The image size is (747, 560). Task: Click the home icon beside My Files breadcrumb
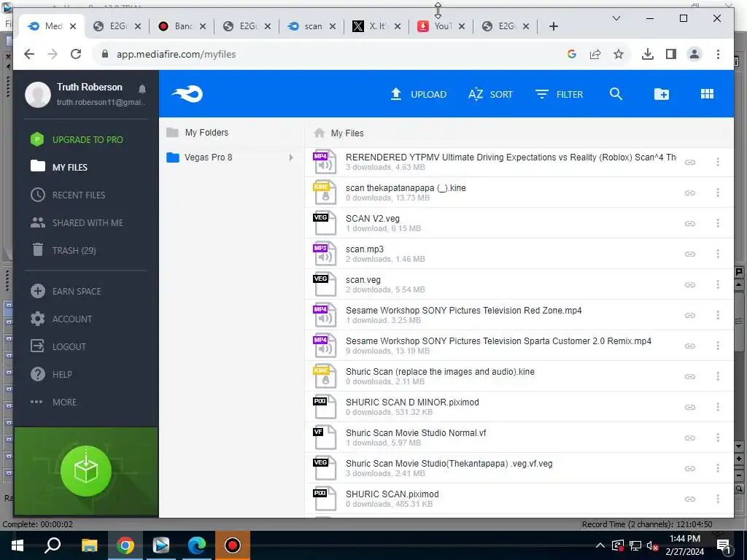click(320, 133)
